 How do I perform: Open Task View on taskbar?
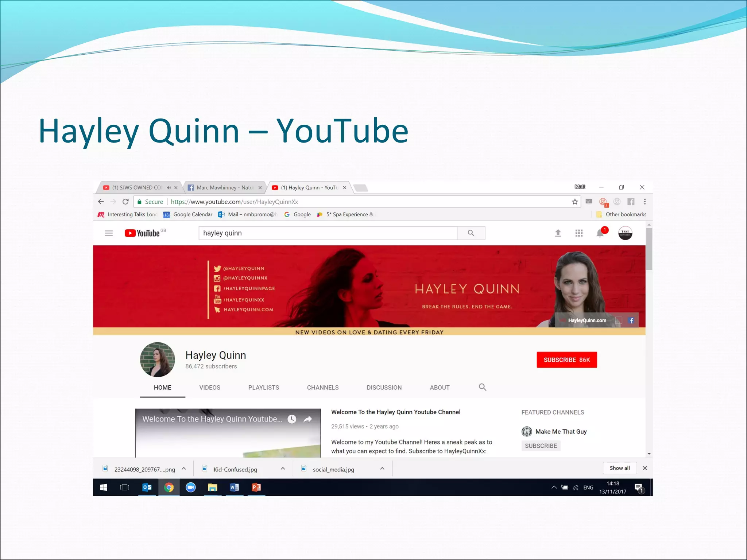pyautogui.click(x=125, y=487)
